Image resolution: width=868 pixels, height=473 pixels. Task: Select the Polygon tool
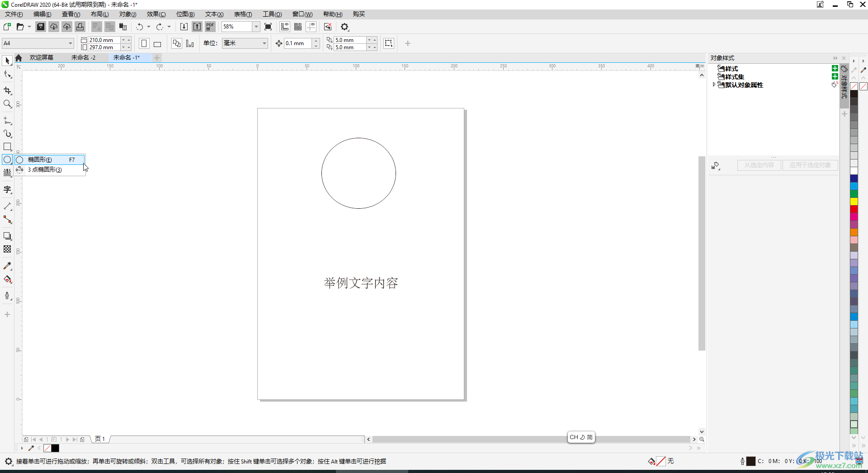pos(7,173)
